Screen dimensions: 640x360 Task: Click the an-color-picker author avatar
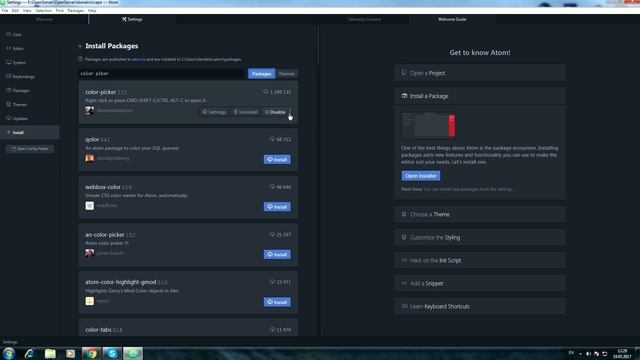point(90,253)
